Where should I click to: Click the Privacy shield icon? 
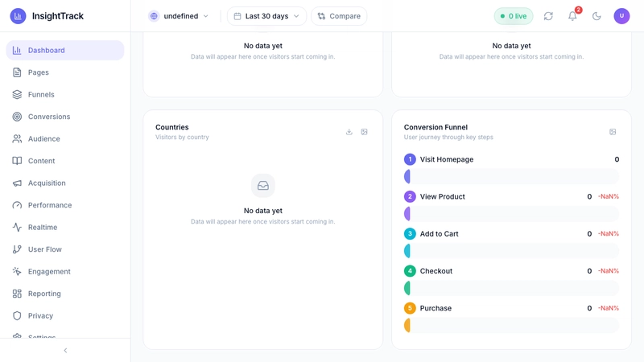click(x=17, y=316)
